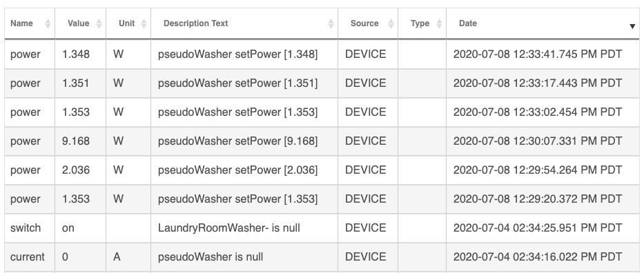644x273 pixels.
Task: Toggle Type column sort arrows
Action: 439,23
